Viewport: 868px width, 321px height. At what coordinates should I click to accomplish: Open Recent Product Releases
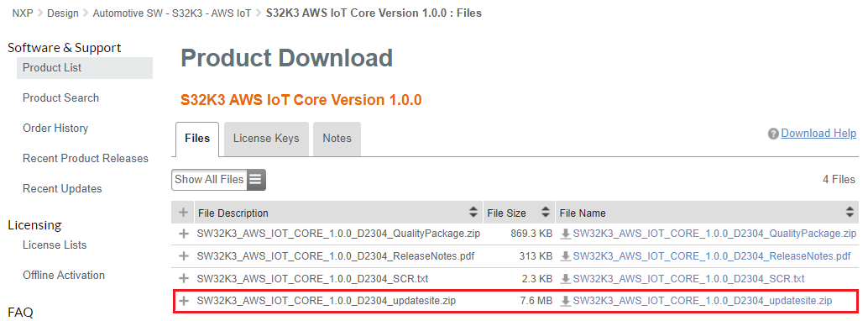pyautogui.click(x=86, y=159)
